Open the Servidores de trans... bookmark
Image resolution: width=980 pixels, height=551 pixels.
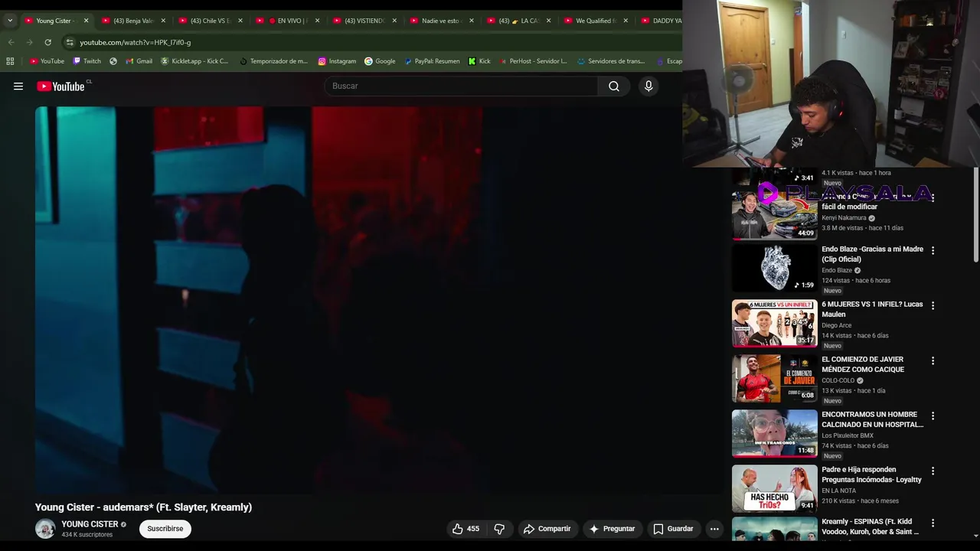(611, 61)
